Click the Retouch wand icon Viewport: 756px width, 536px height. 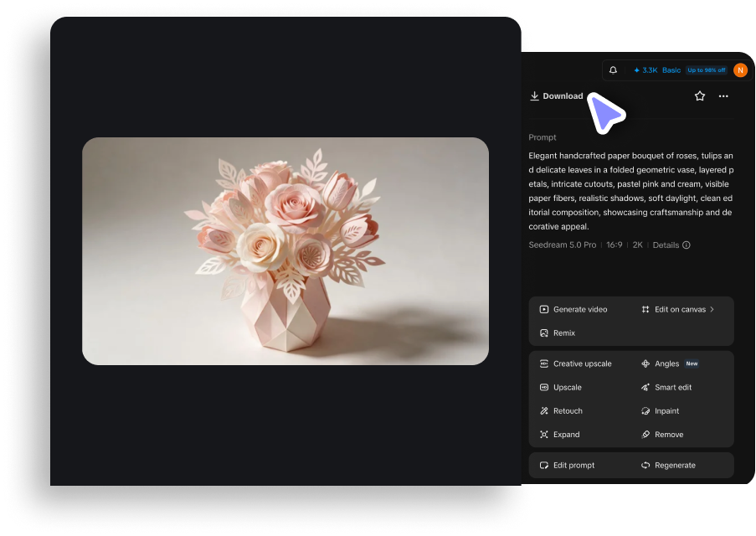544,411
